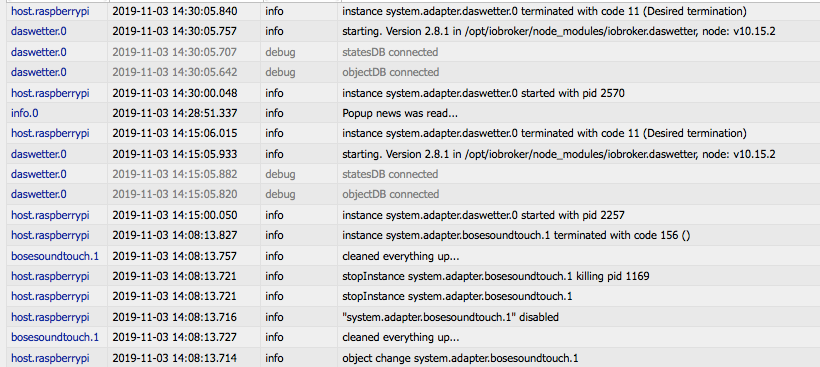
Task: Click timestamp 2019-11-03 14:30:00.048
Action: [x=175, y=93]
